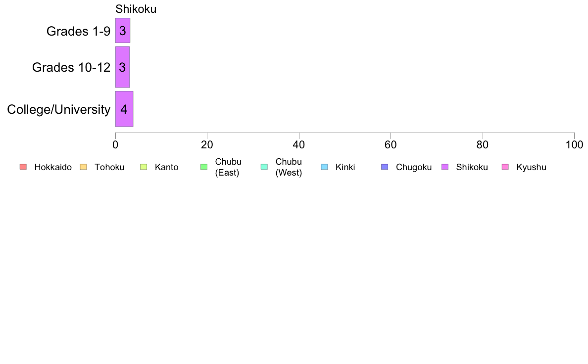The height and width of the screenshot is (364, 588).
Task: Click the College/University bar
Action: coord(124,109)
